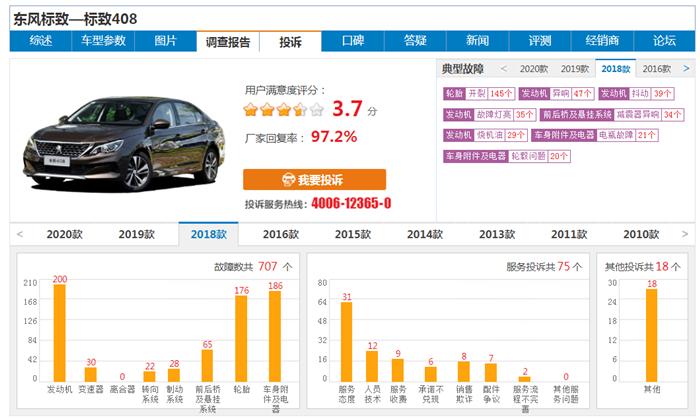
Task: Click the 轮胎 bar showing 176
Action: click(241, 339)
